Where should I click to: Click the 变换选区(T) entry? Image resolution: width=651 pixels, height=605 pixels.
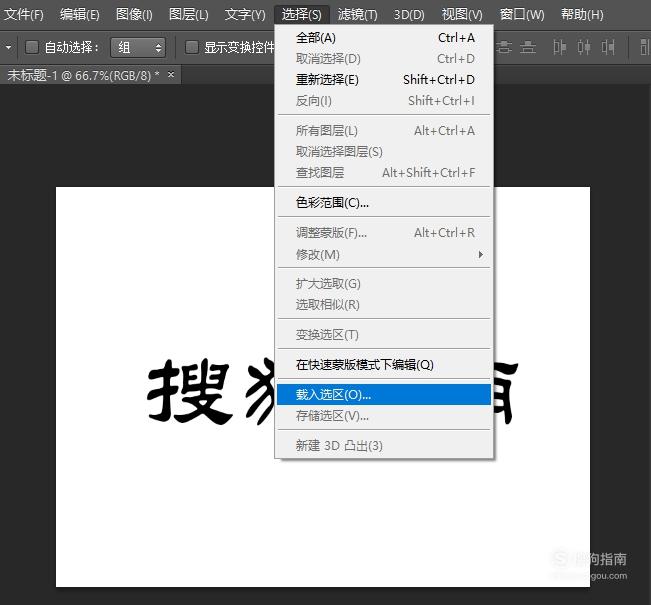tap(384, 334)
